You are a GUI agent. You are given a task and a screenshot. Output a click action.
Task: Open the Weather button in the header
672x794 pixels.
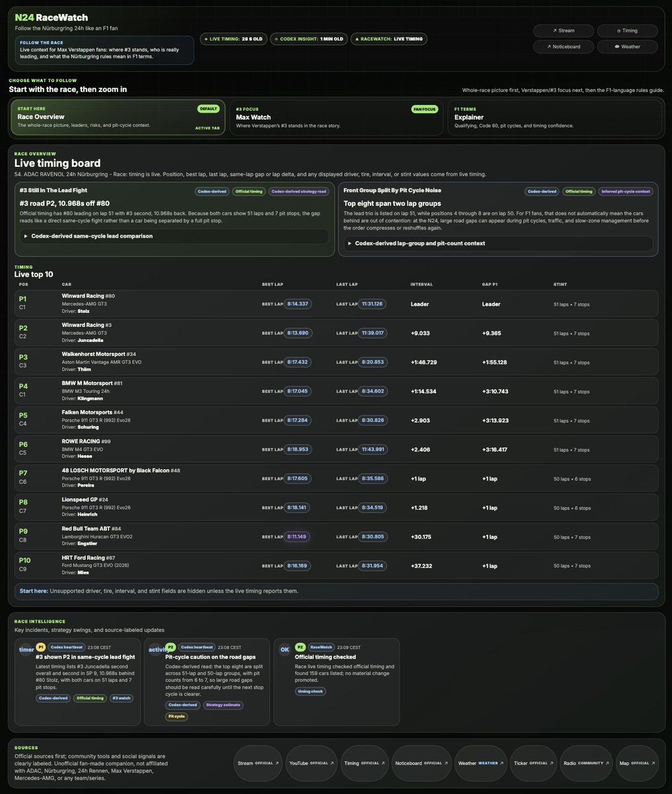point(627,46)
